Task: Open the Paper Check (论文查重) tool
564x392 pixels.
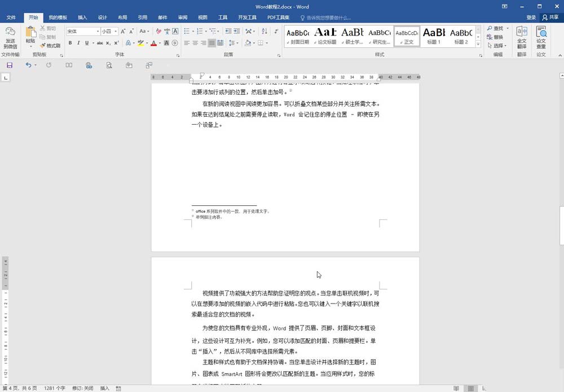Action: pyautogui.click(x=541, y=37)
